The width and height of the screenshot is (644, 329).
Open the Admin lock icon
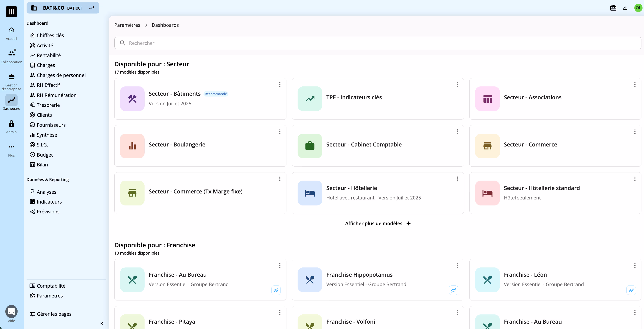click(x=11, y=124)
